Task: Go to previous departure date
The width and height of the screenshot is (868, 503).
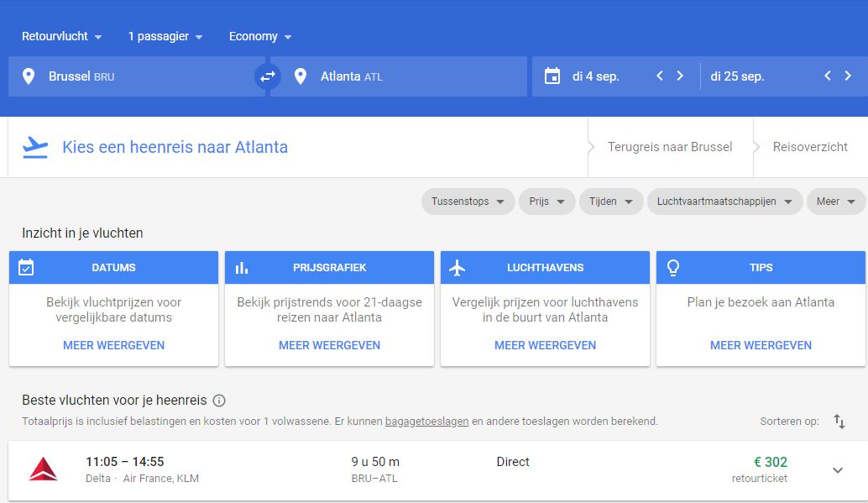Action: [x=659, y=76]
